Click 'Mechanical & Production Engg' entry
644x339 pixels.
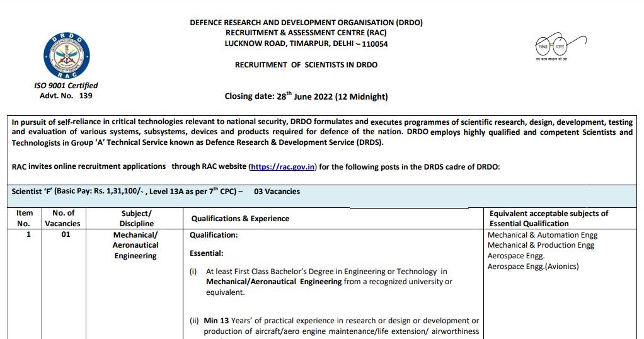coord(541,245)
